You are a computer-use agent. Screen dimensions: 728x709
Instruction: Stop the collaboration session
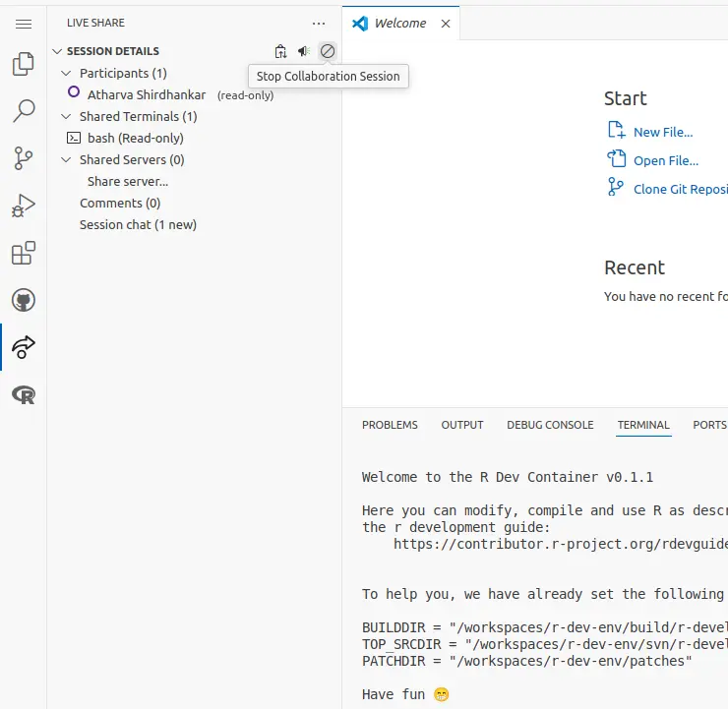328,51
